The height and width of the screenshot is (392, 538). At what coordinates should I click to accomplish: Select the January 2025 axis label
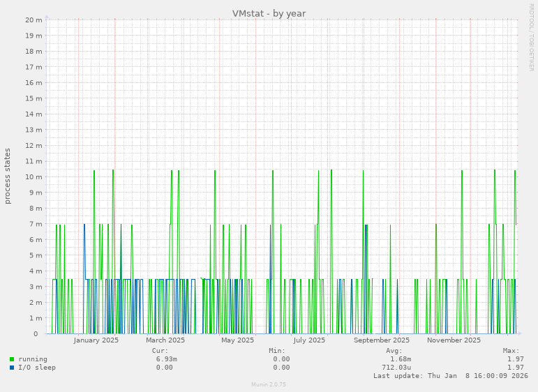point(96,340)
